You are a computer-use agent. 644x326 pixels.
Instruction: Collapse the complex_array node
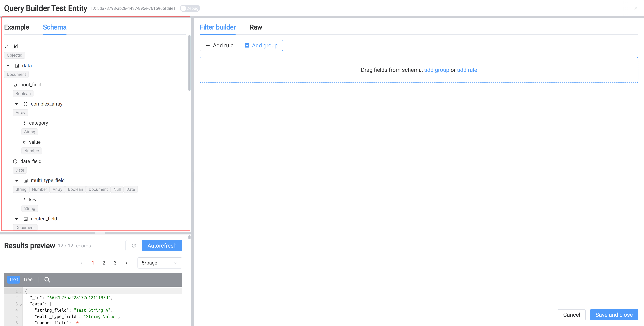coord(17,104)
